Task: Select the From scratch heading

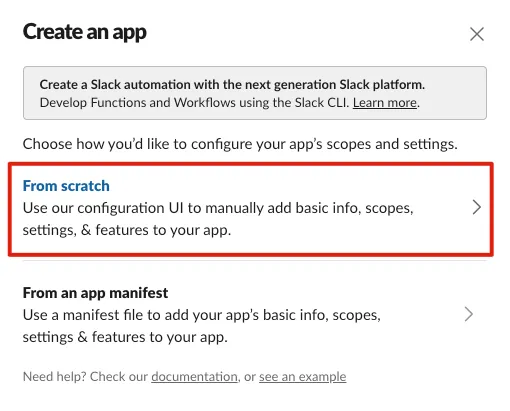Action: [66, 186]
